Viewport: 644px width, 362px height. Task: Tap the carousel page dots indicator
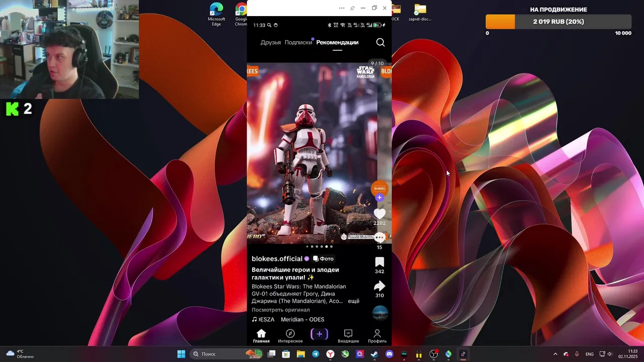pyautogui.click(x=319, y=247)
